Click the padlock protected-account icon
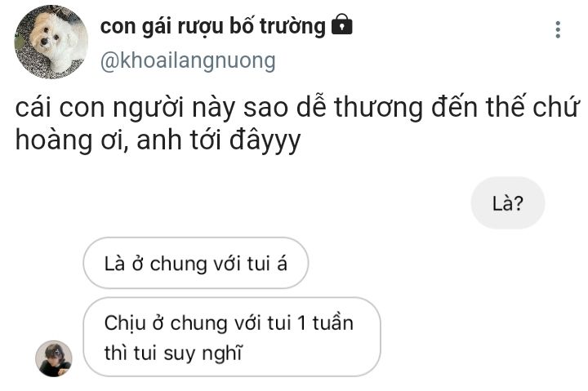This screenshot has height=391, width=588. pyautogui.click(x=342, y=24)
